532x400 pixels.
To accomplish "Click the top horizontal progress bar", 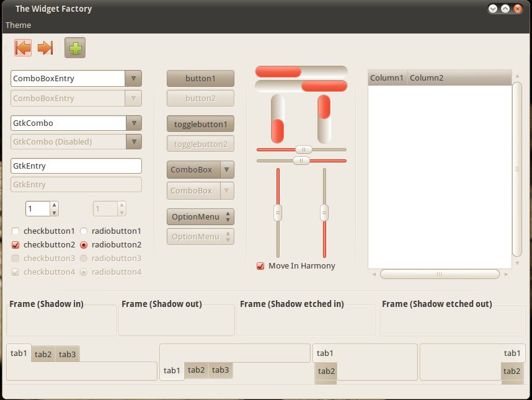I will point(301,72).
